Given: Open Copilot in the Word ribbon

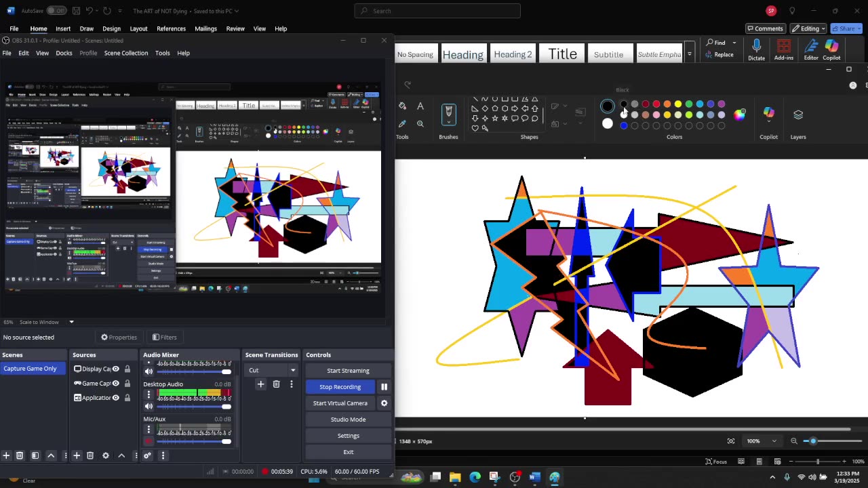Looking at the screenshot, I should tap(831, 49).
